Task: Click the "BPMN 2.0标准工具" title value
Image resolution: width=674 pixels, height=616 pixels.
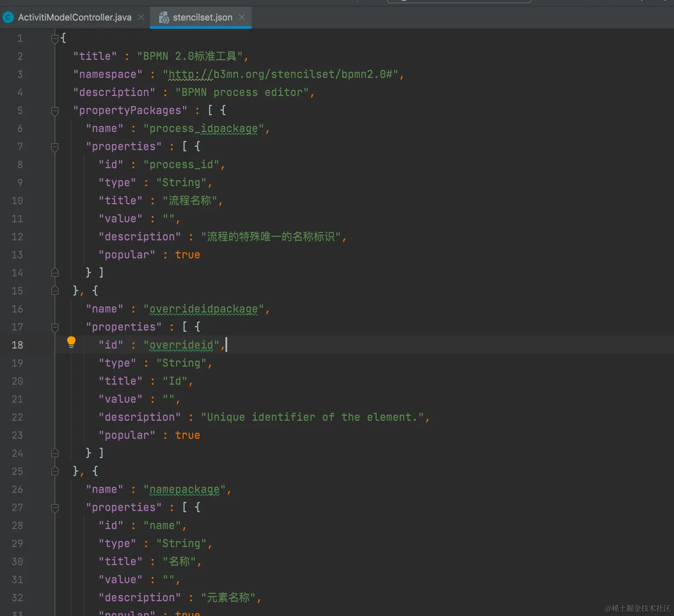Action: pos(190,56)
